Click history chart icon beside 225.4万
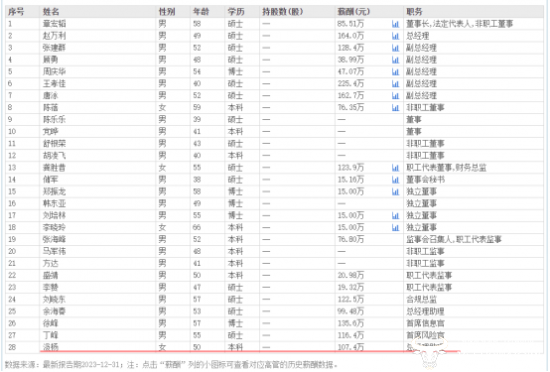The image size is (550, 372). pyautogui.click(x=395, y=84)
